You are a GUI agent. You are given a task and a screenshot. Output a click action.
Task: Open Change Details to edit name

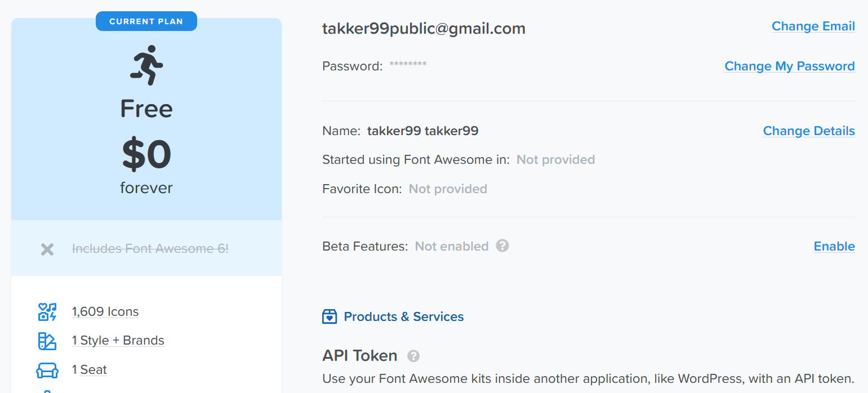tap(808, 131)
